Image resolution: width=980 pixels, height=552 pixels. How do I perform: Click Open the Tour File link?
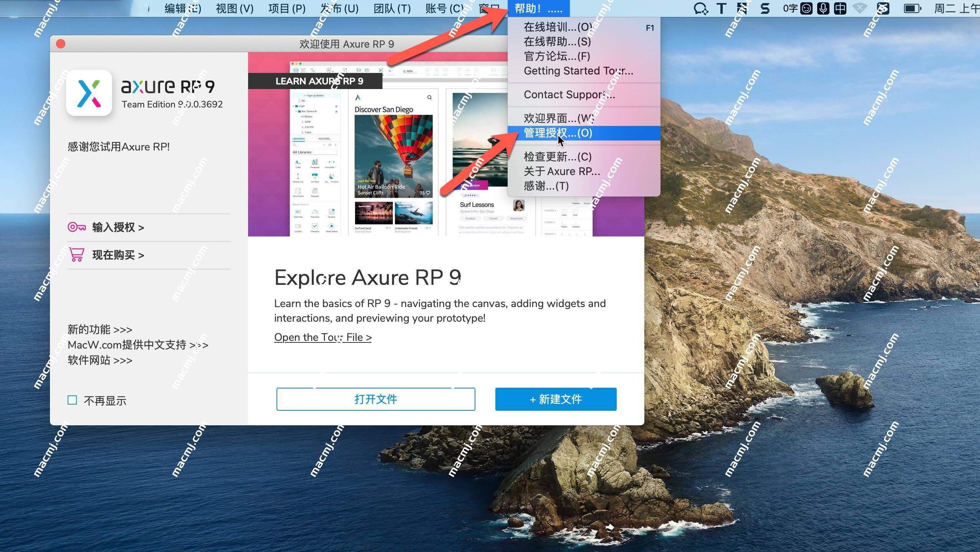[323, 337]
